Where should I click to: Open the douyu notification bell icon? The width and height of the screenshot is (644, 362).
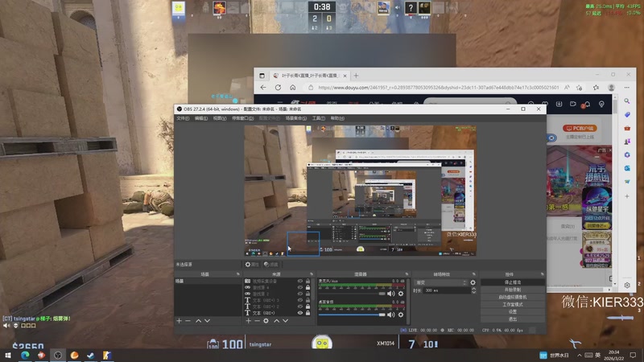[587, 105]
